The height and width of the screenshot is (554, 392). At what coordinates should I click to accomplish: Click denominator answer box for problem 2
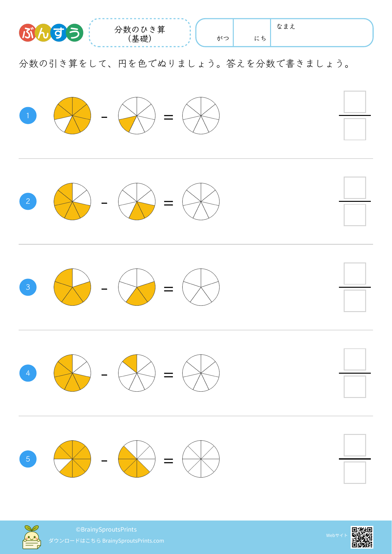point(355,215)
